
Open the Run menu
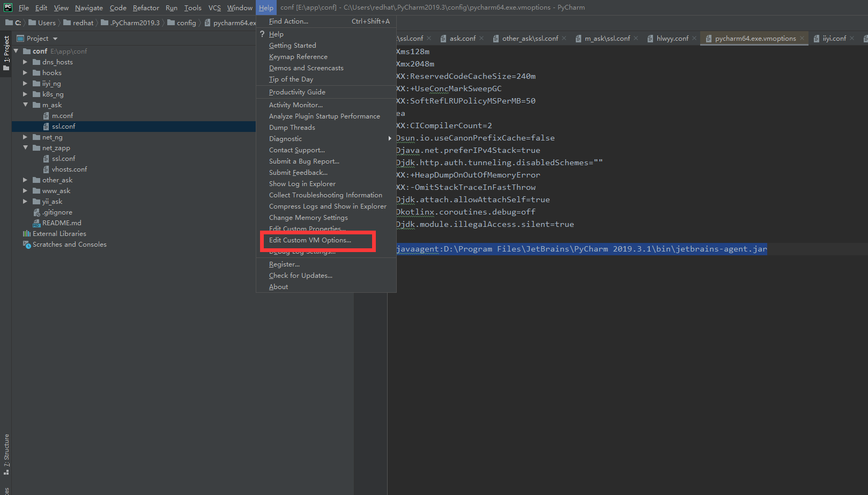(x=172, y=8)
